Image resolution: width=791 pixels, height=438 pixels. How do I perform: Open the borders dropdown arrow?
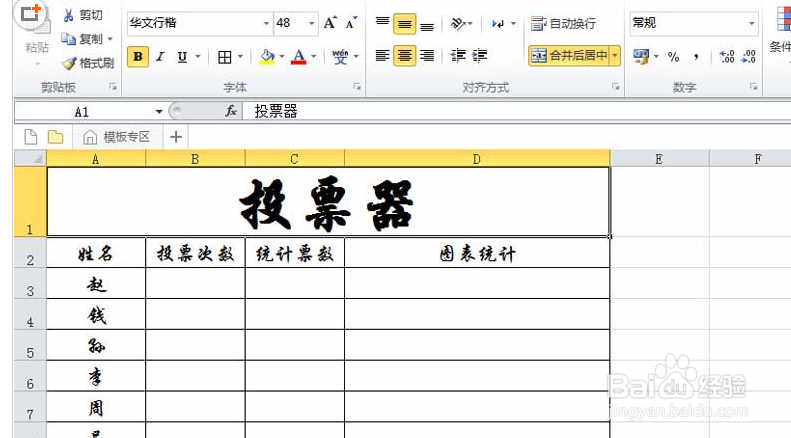(x=240, y=57)
